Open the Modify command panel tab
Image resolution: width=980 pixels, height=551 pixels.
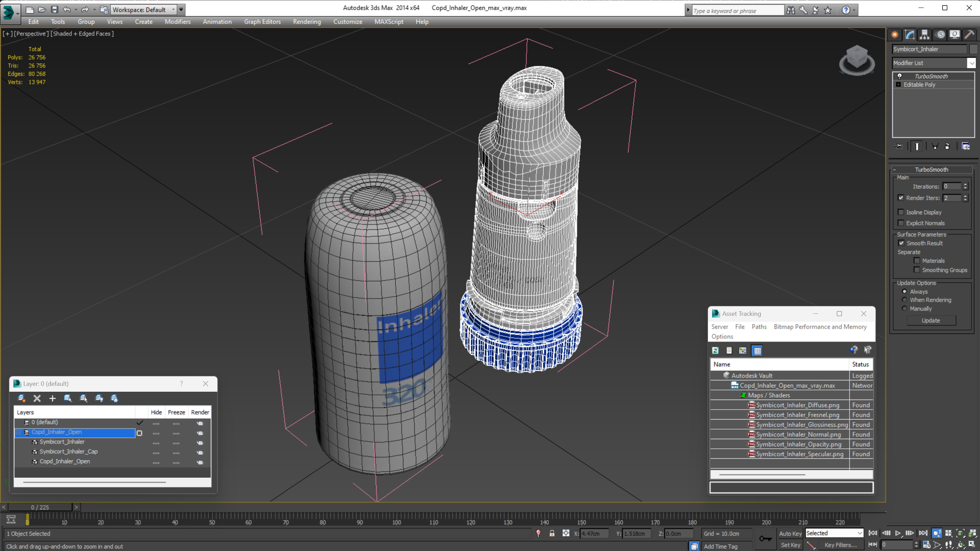910,35
